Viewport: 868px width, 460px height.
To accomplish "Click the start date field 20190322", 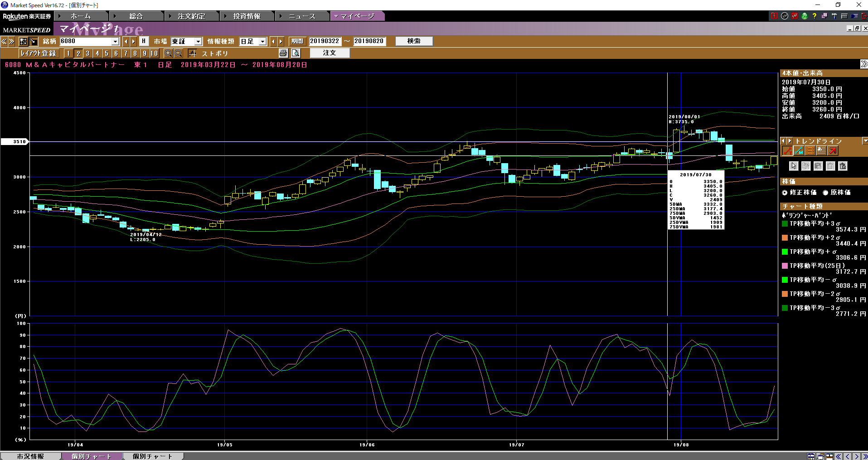I will pyautogui.click(x=325, y=41).
